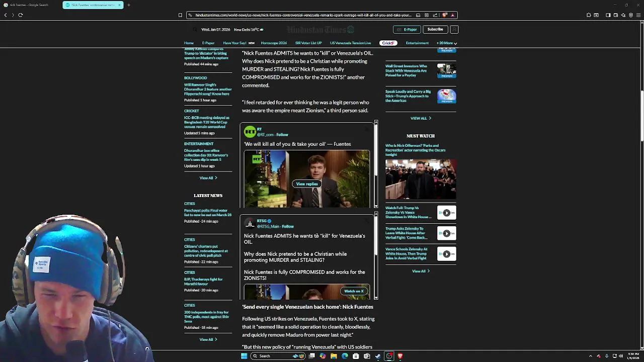
Task: Open Horoscope 2026 menu item
Action: tap(274, 43)
